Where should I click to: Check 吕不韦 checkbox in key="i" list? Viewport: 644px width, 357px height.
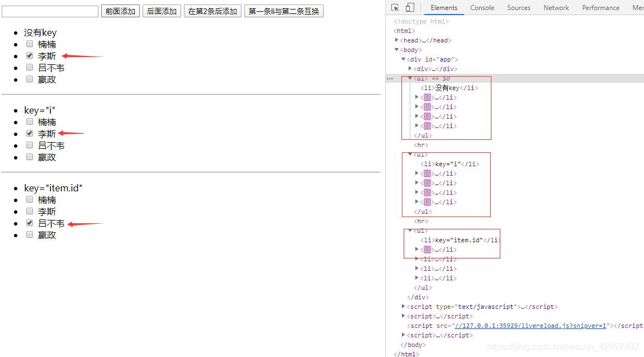click(x=30, y=145)
